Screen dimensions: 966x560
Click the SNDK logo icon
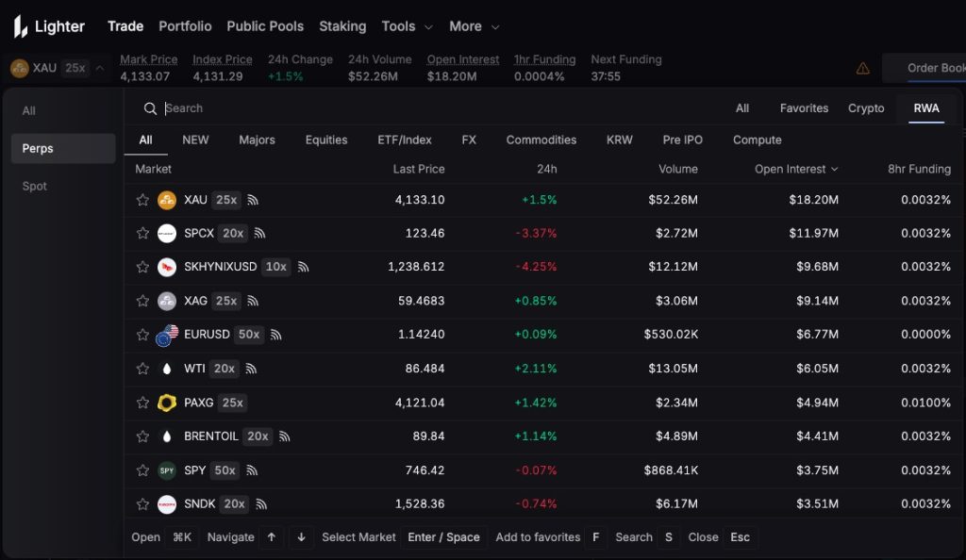pos(167,504)
